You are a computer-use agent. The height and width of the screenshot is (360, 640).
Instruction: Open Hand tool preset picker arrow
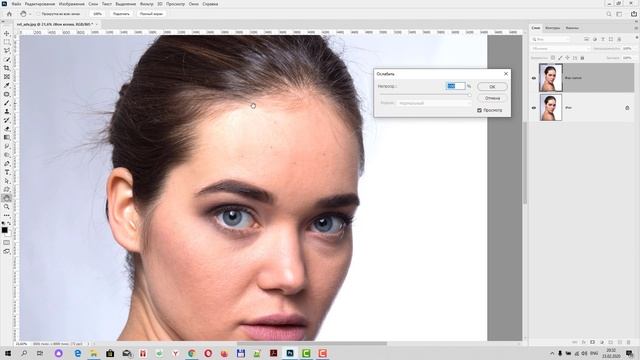click(30, 14)
